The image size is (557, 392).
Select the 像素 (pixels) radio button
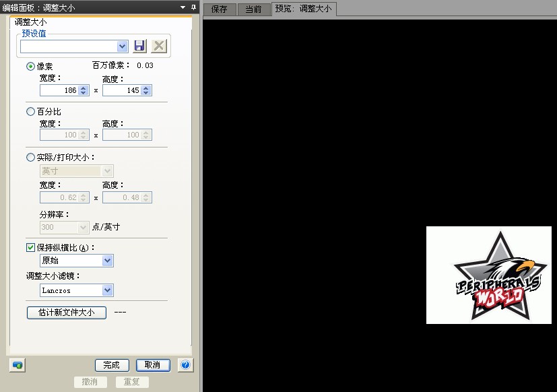pyautogui.click(x=30, y=66)
